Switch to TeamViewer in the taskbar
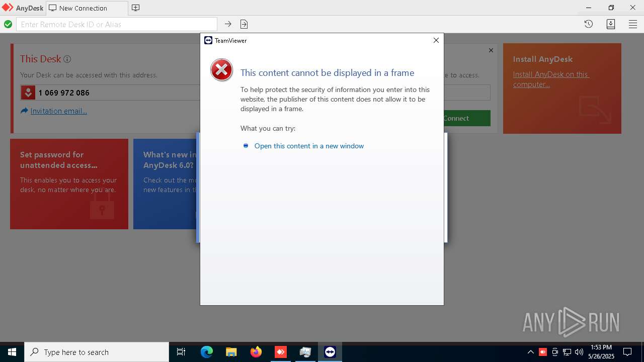 (330, 352)
